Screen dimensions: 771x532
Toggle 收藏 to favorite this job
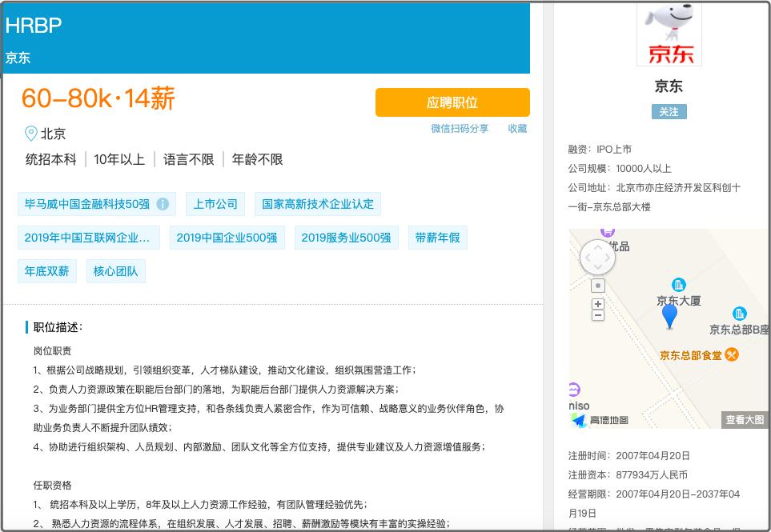click(x=517, y=129)
